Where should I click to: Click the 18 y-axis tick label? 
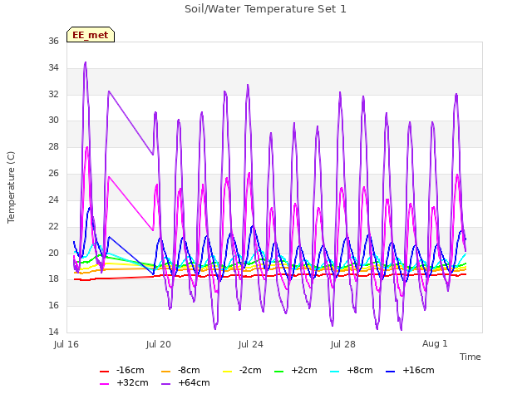coord(53,279)
